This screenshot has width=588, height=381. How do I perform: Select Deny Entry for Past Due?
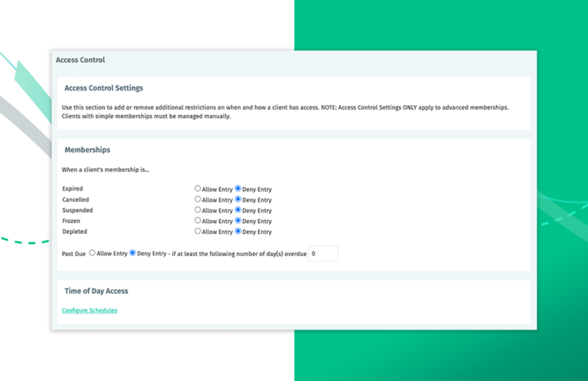tap(133, 252)
